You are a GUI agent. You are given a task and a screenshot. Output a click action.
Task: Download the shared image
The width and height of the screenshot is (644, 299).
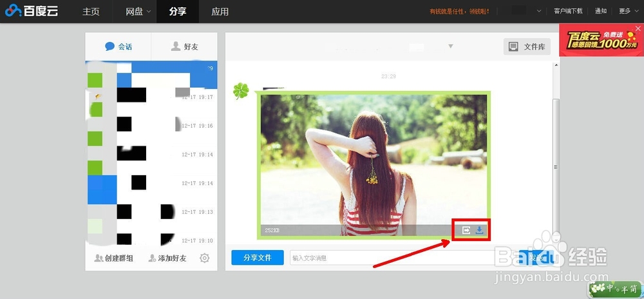479,231
